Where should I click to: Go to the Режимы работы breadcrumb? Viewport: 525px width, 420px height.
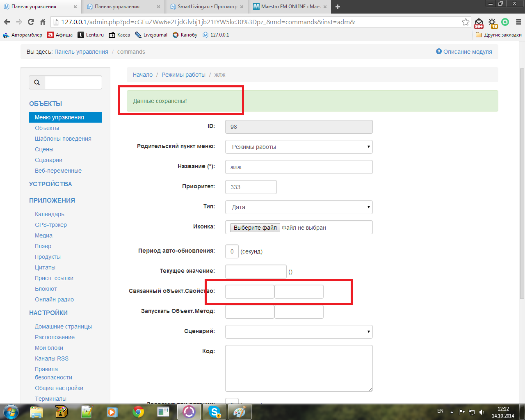pyautogui.click(x=183, y=75)
